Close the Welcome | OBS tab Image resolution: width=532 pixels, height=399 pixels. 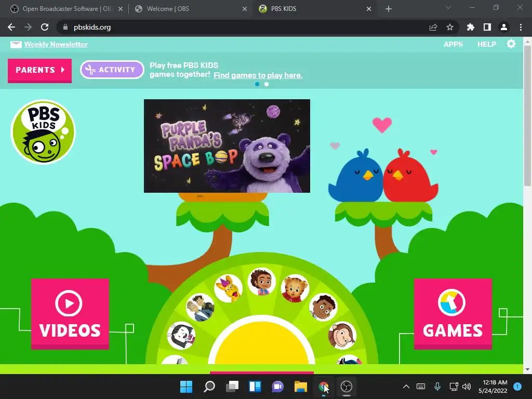point(245,9)
